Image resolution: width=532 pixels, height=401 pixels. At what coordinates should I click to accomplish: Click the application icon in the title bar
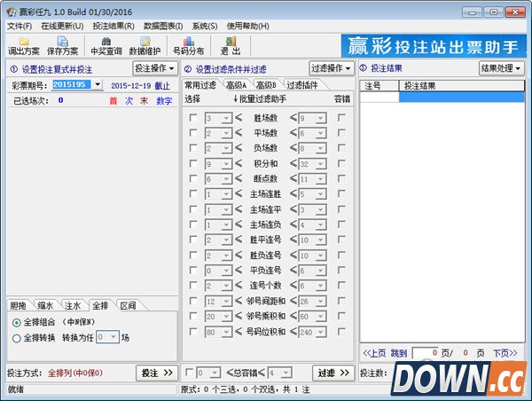pyautogui.click(x=12, y=12)
